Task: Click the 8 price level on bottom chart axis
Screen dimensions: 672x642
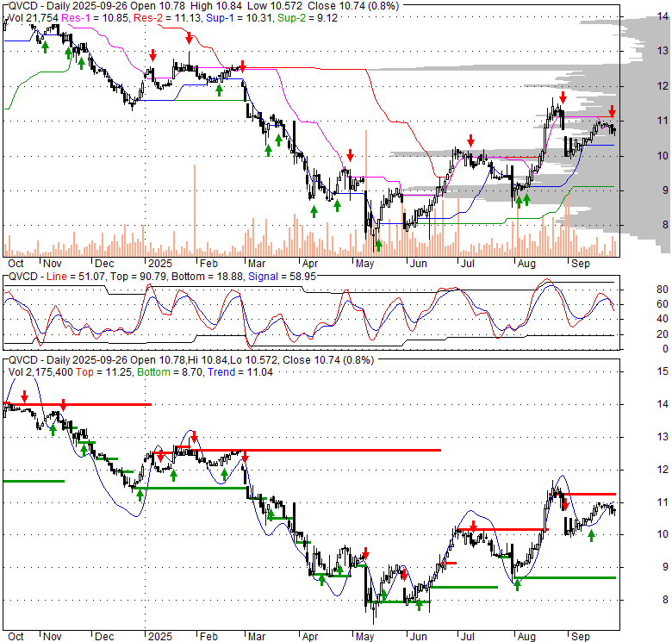Action: pyautogui.click(x=665, y=600)
